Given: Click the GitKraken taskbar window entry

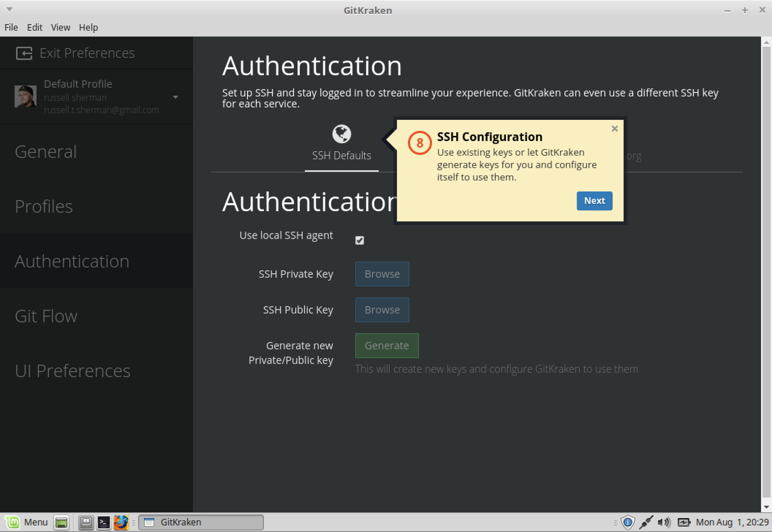Looking at the screenshot, I should click(x=201, y=522).
